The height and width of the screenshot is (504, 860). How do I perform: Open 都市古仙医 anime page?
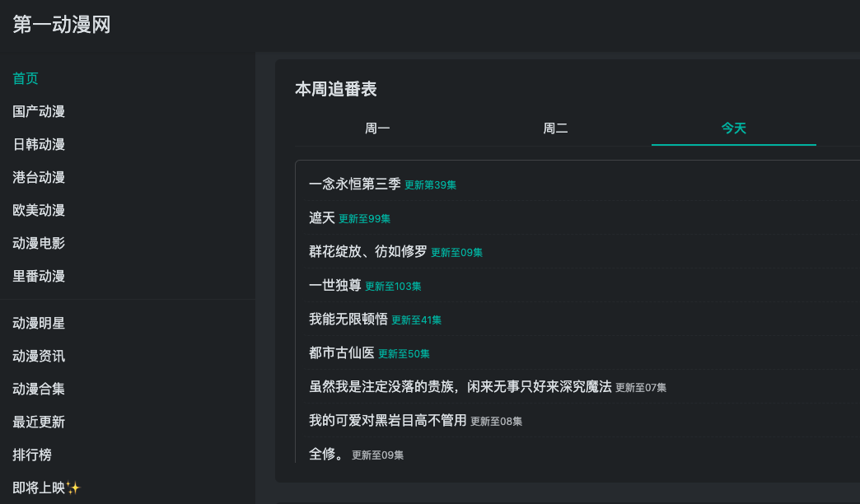click(x=342, y=353)
